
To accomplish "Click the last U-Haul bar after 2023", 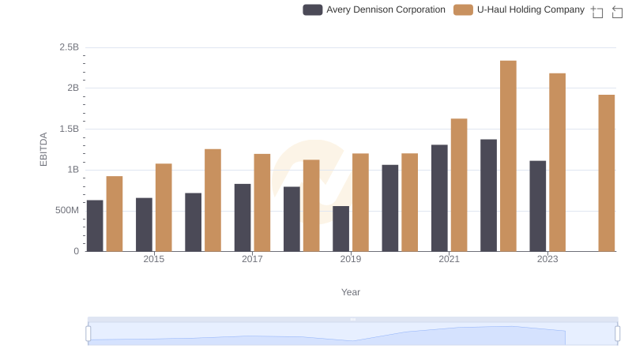I will (x=607, y=173).
